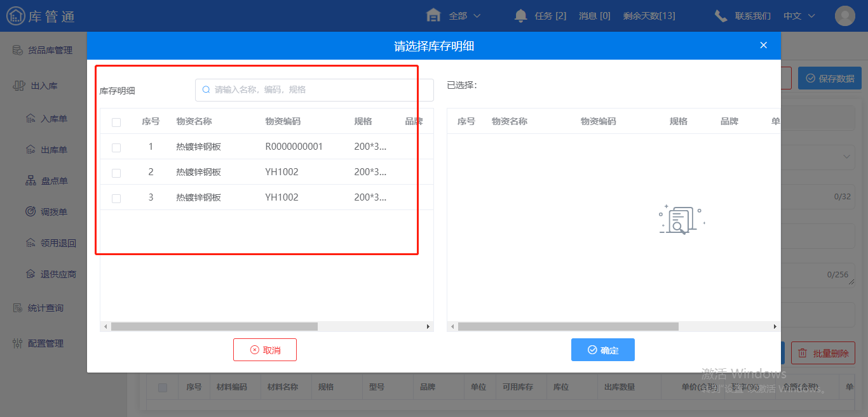
Task: Click the phone icon beside 联系我们
Action: point(721,16)
